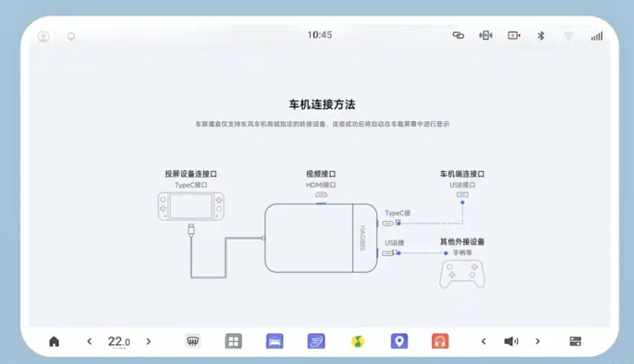Open the dashcam recorder icon

(514, 36)
